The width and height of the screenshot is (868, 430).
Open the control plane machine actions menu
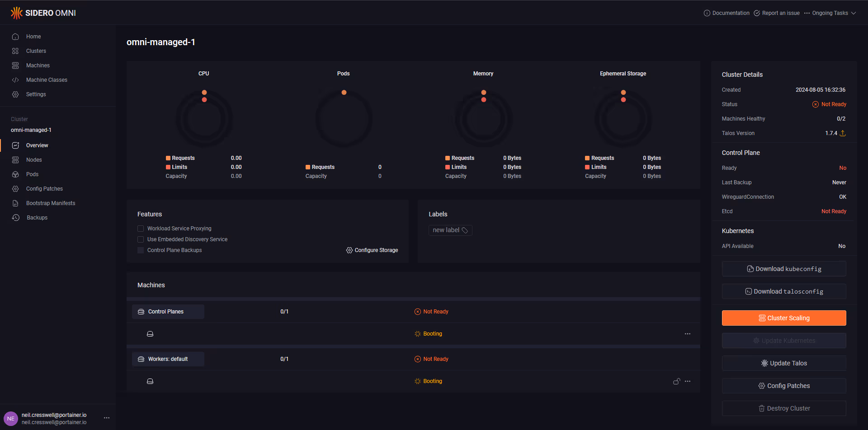(x=688, y=334)
